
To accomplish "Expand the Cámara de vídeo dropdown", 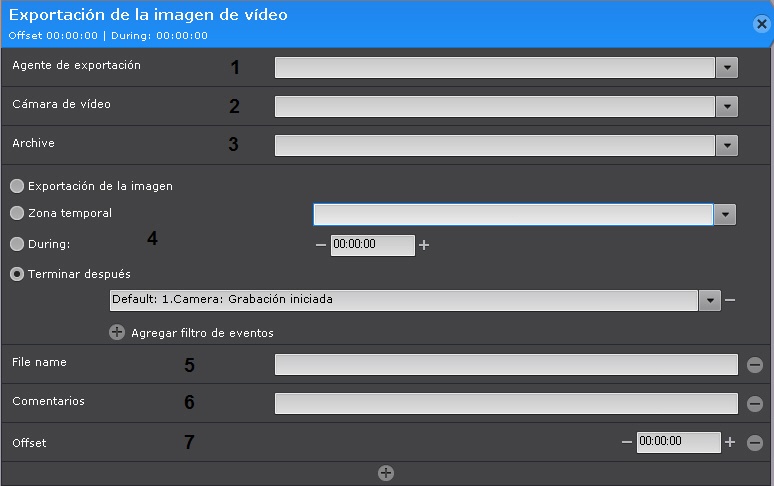I will coord(727,107).
